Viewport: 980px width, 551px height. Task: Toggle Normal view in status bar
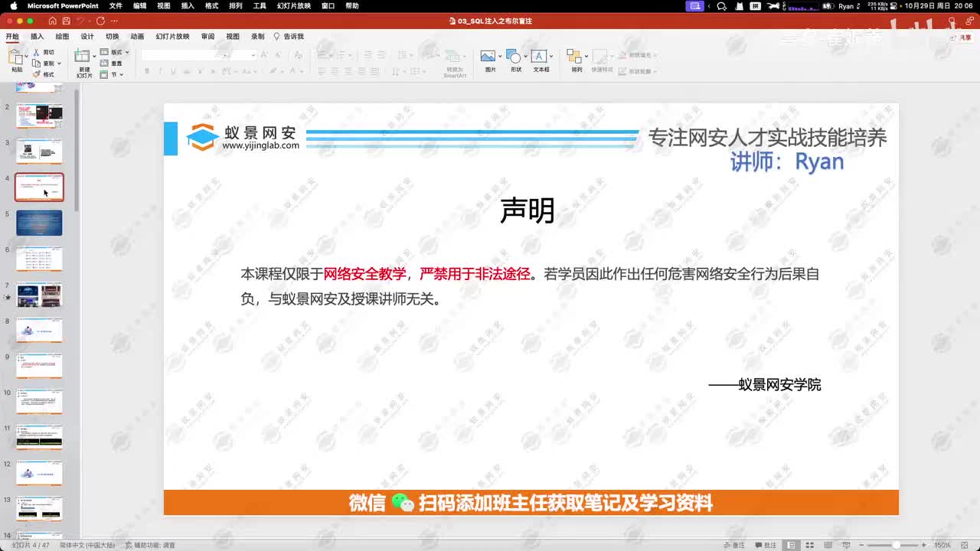click(791, 545)
